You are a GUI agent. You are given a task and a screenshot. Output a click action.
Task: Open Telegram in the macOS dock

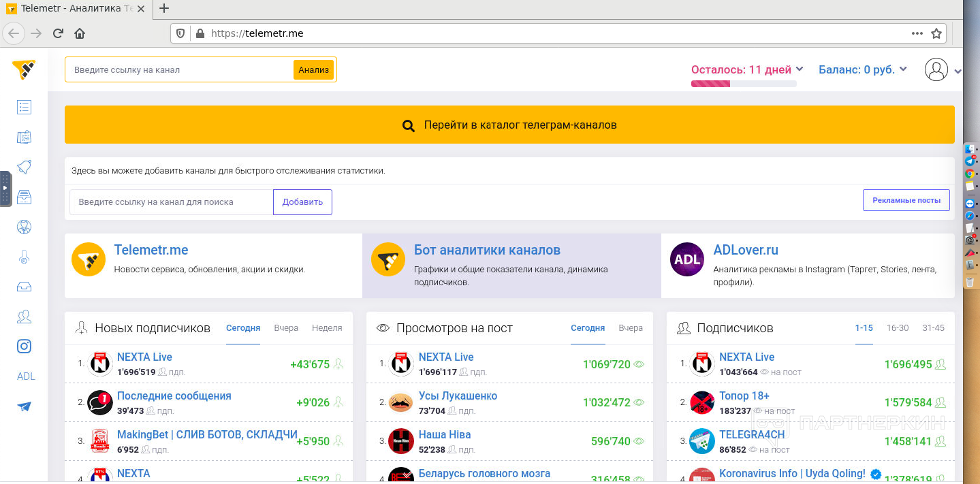point(970,161)
